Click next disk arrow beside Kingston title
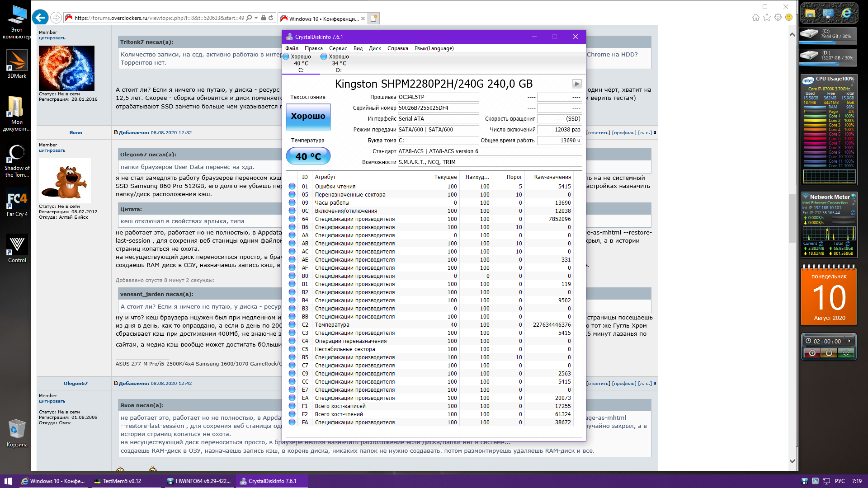The width and height of the screenshot is (868, 488). pyautogui.click(x=576, y=84)
